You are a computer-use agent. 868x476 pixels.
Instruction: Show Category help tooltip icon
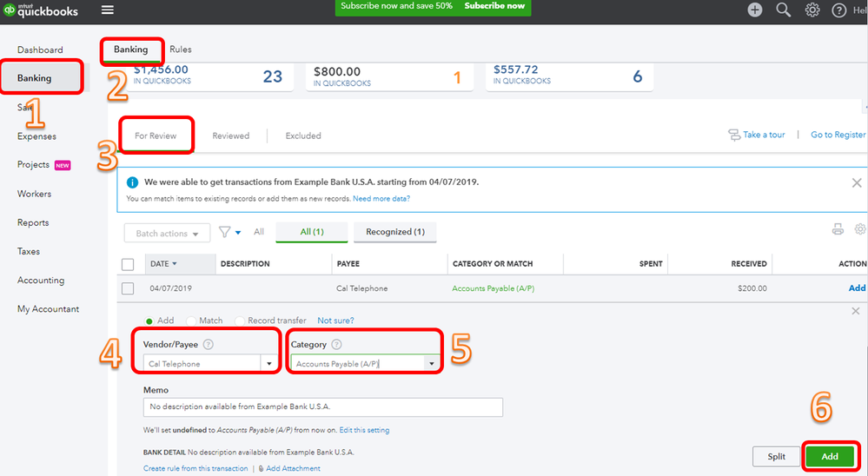336,344
